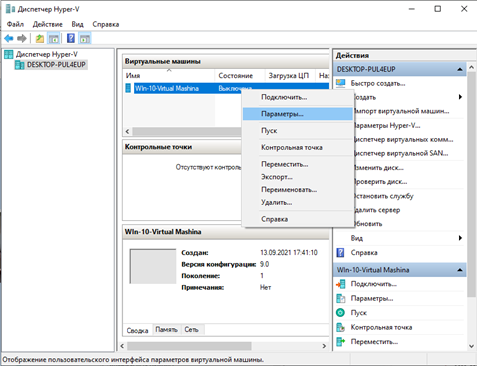Click the virtual machines list left scroll arrow

[x=127, y=131]
